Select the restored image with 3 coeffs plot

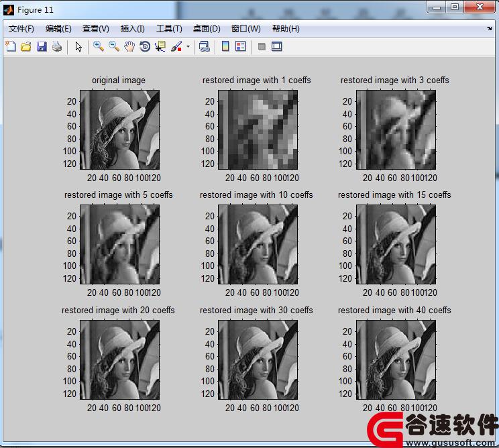396,130
